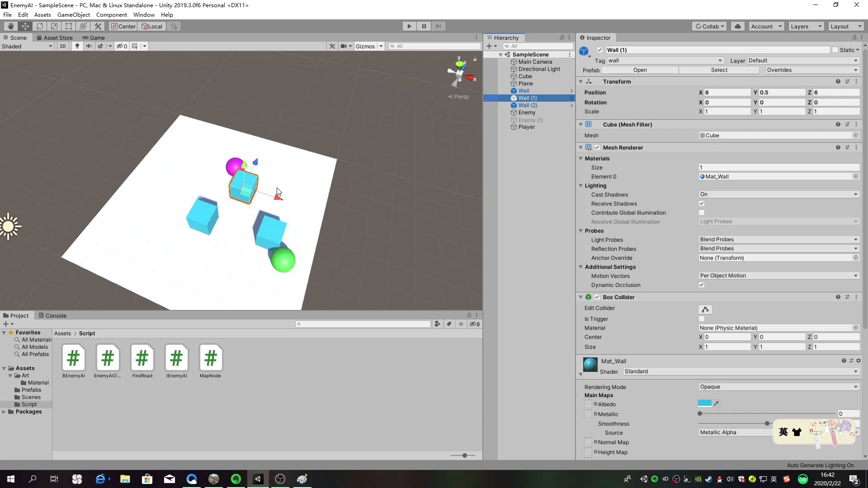Select the Hand tool in toolbar
Screen dimensions: 868x488
point(10,26)
